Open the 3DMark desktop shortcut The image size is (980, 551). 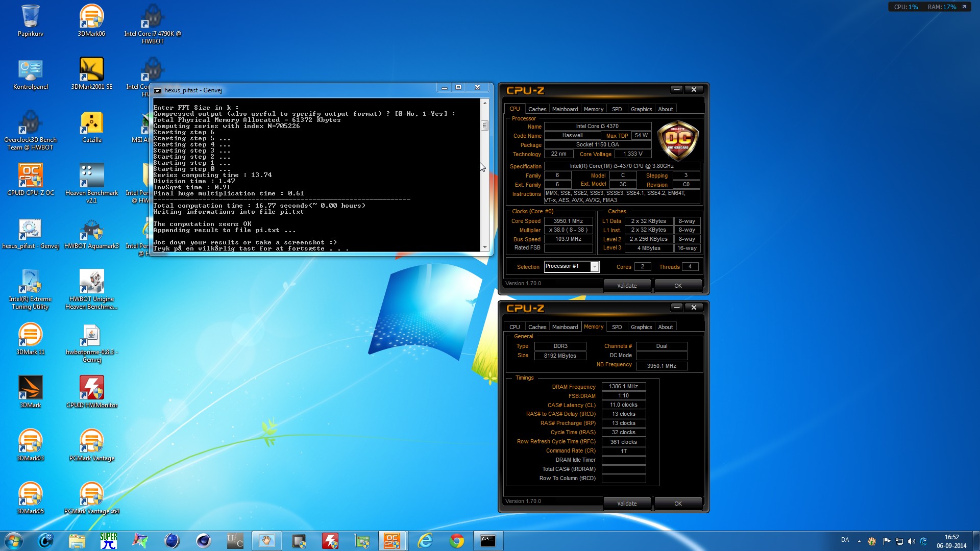(31, 392)
